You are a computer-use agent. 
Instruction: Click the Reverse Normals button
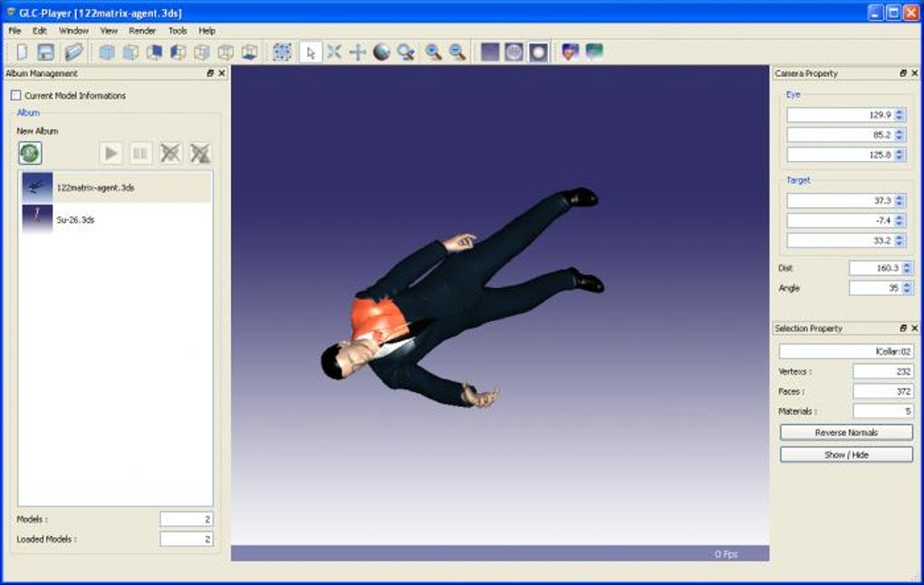point(845,432)
